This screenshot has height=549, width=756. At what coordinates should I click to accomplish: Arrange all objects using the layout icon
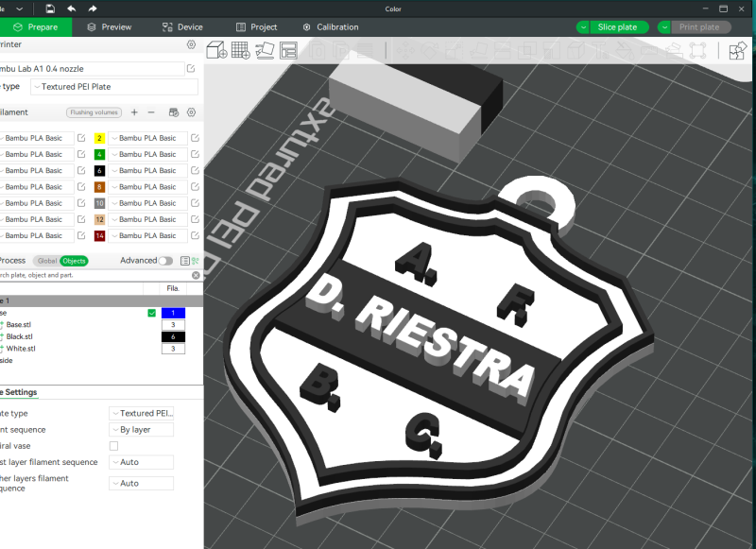(288, 50)
